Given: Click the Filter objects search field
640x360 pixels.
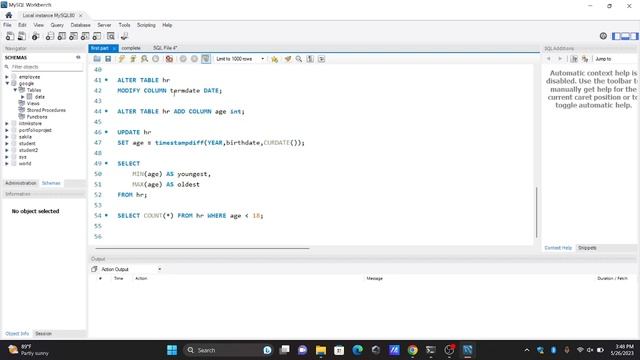Looking at the screenshot, I should point(46,67).
